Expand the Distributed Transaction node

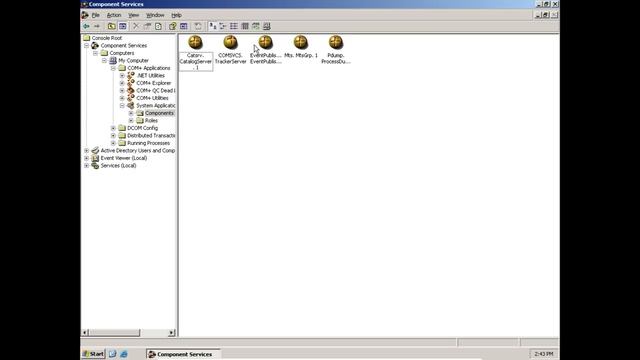[113, 136]
